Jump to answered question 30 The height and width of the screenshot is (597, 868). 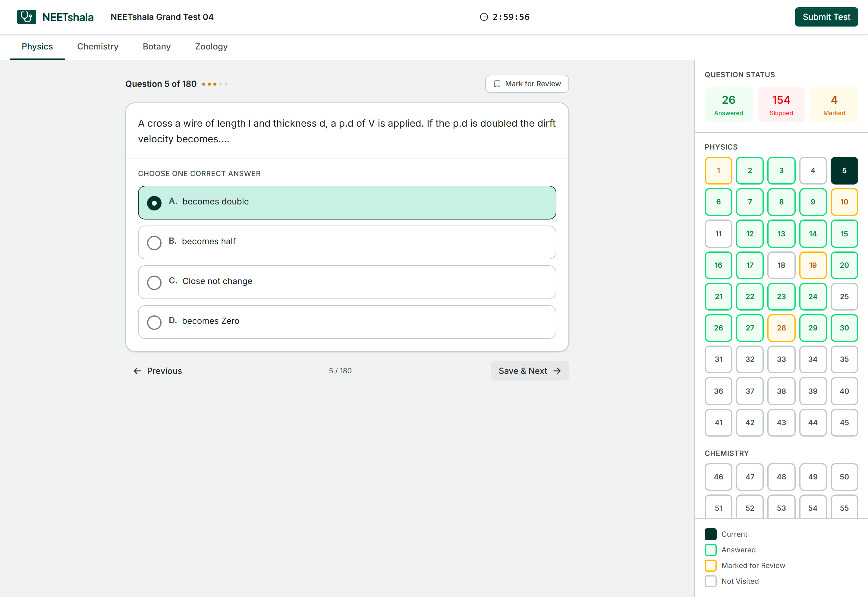tap(844, 328)
